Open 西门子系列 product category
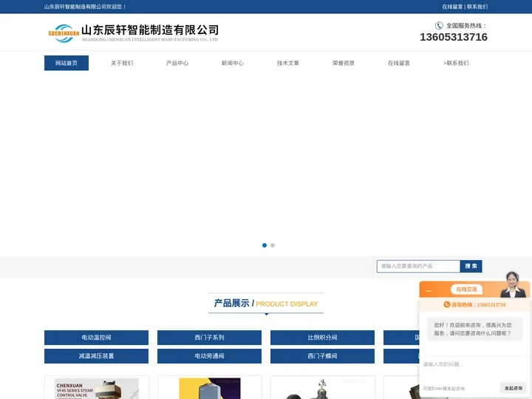Image resolution: width=532 pixels, height=399 pixels. 209,337
